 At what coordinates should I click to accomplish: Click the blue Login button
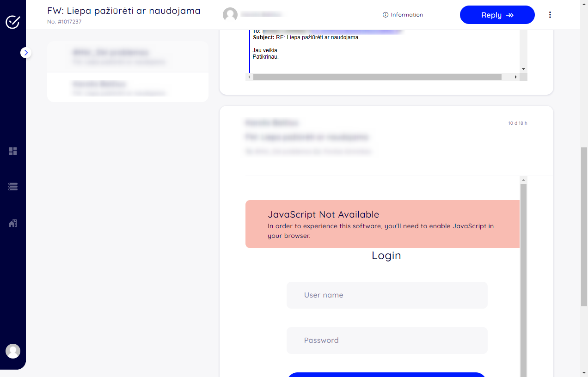386,375
